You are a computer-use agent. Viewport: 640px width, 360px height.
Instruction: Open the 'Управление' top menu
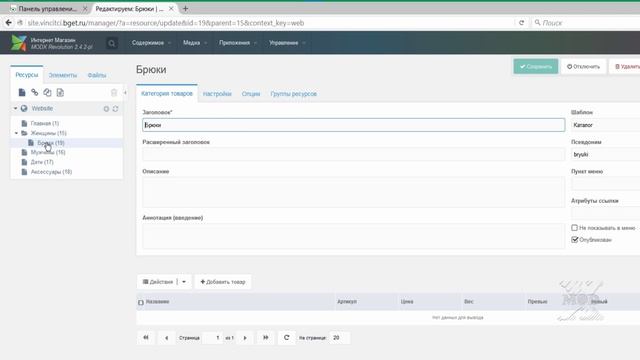[287, 42]
